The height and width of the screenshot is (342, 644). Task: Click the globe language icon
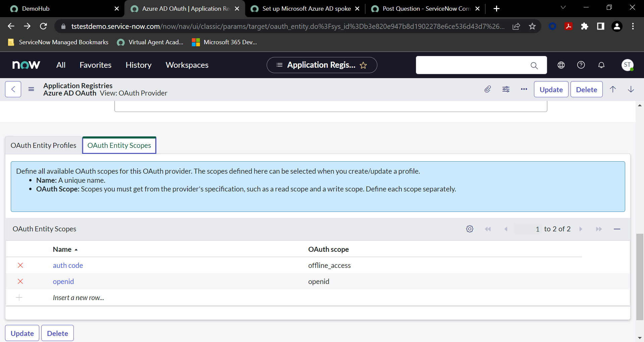point(561,65)
